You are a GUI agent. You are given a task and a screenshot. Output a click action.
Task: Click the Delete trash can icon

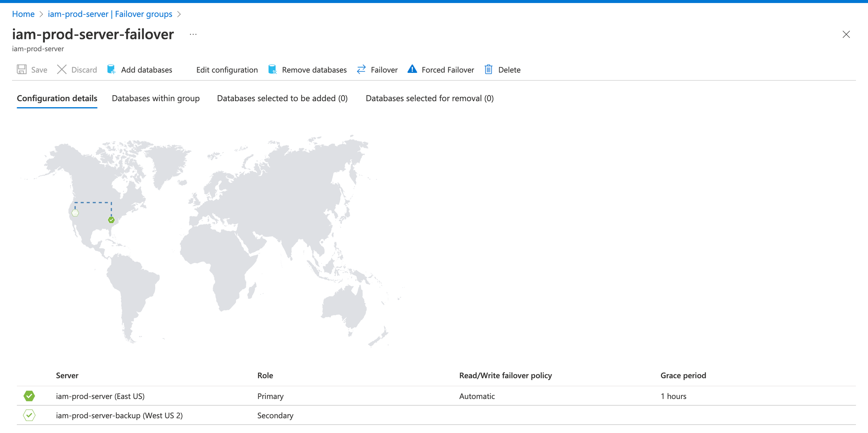pyautogui.click(x=488, y=69)
